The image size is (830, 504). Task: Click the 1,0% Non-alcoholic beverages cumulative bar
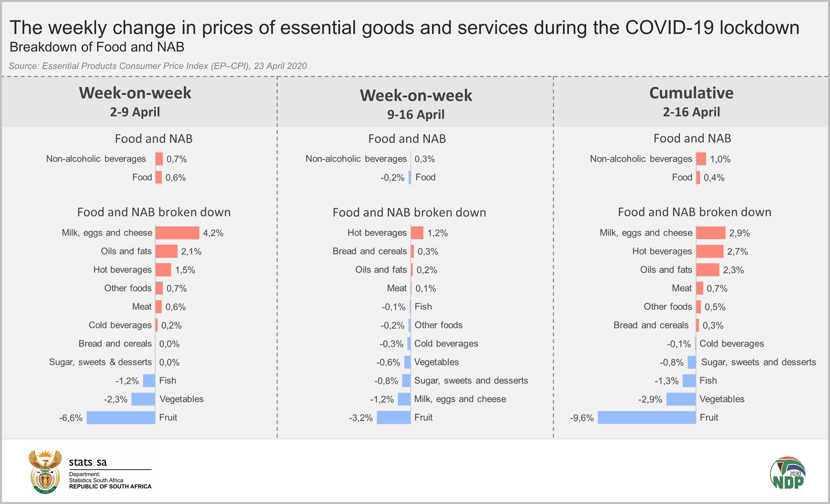[x=701, y=159]
